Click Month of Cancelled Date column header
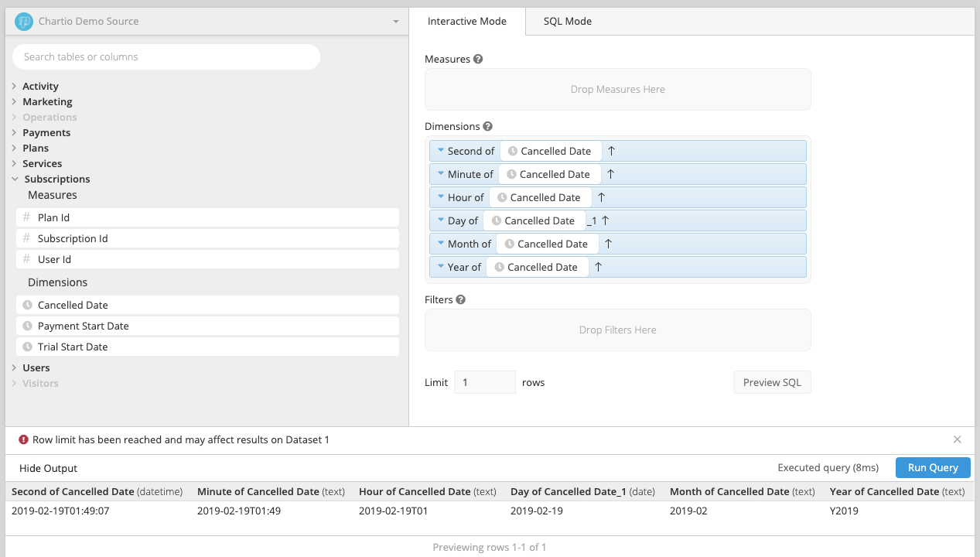The width and height of the screenshot is (980, 557). tap(743, 491)
